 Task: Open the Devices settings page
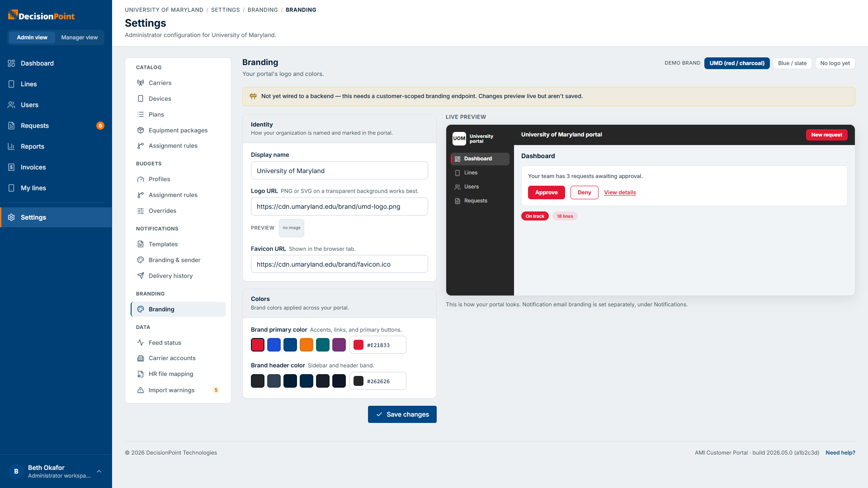178,99
